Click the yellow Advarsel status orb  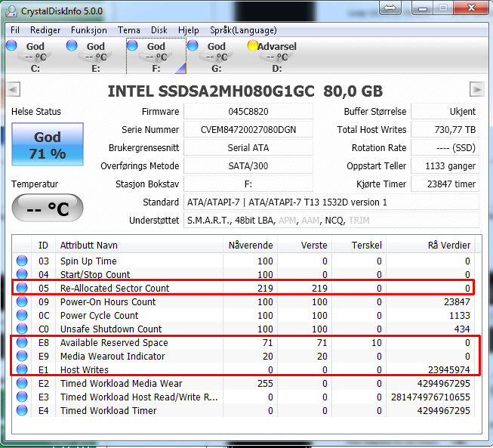pos(252,45)
